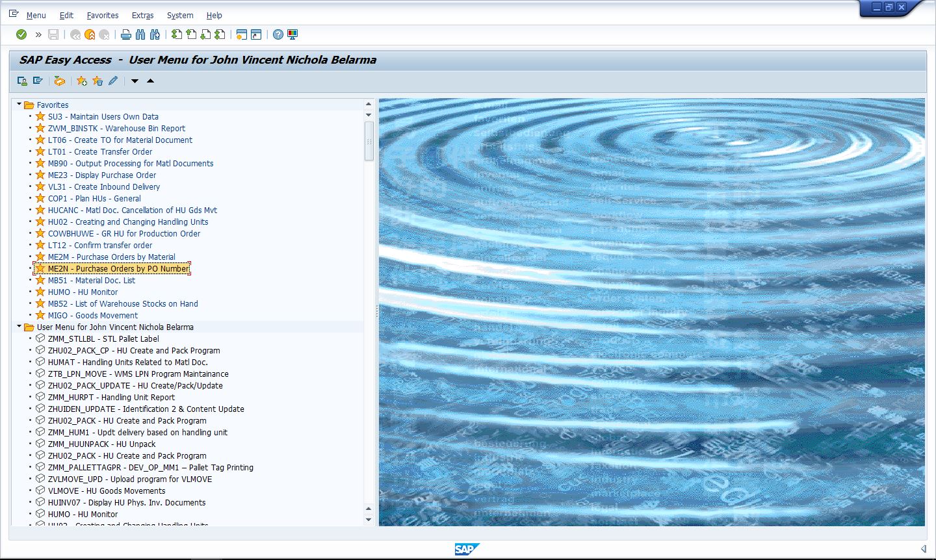Select MIGO - Goods Movement
The width and height of the screenshot is (936, 560).
(93, 316)
